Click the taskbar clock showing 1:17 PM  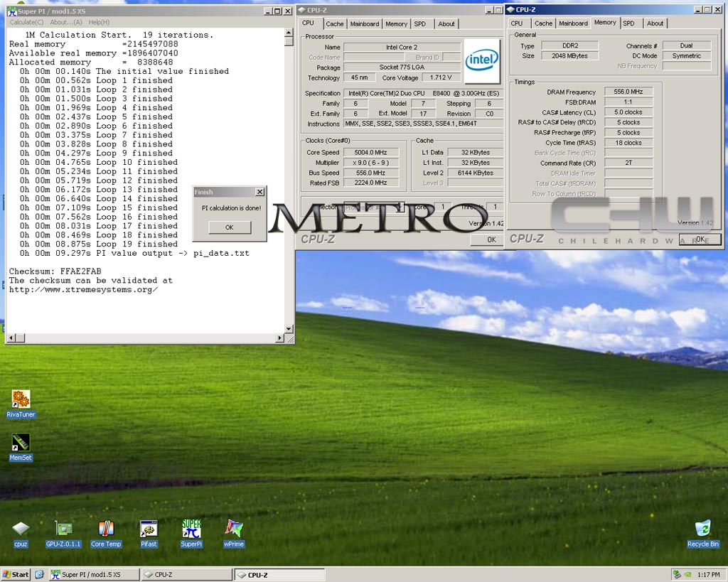coord(709,575)
